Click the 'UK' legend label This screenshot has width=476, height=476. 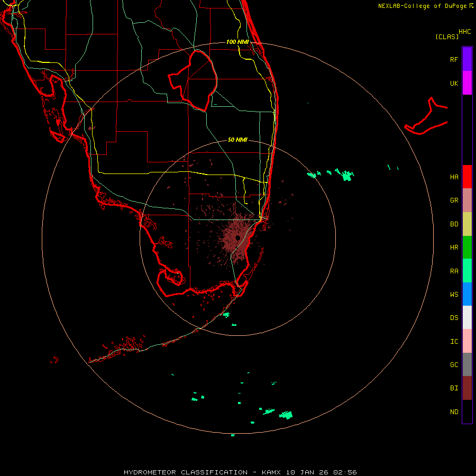point(454,83)
